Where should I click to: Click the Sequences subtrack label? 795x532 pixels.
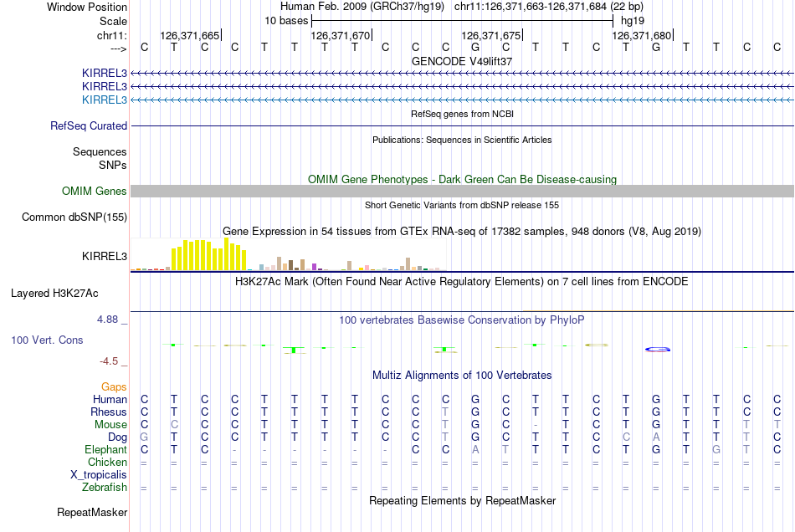click(100, 152)
